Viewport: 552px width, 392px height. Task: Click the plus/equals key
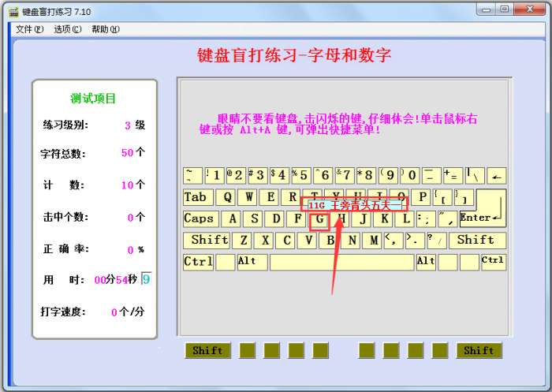(453, 175)
